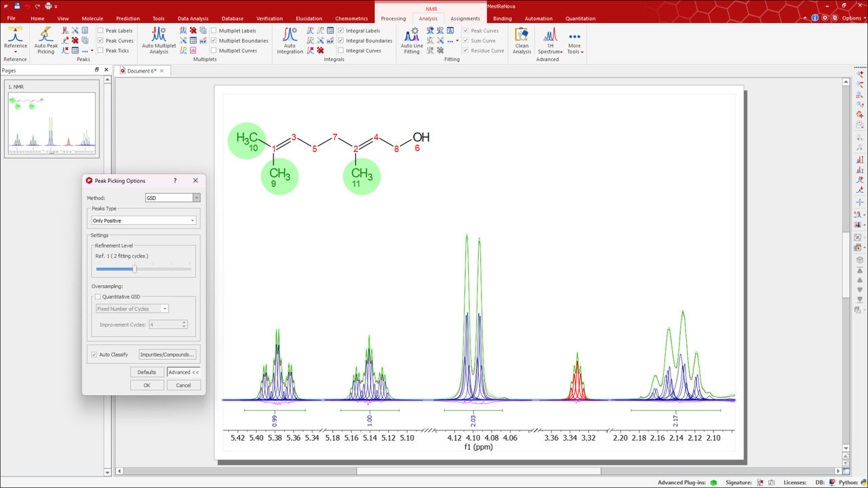
Task: Click OK in Peak Picking Options
Action: point(146,385)
